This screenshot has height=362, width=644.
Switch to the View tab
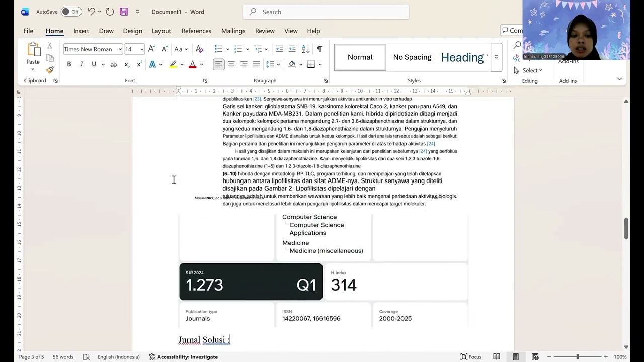click(x=291, y=31)
